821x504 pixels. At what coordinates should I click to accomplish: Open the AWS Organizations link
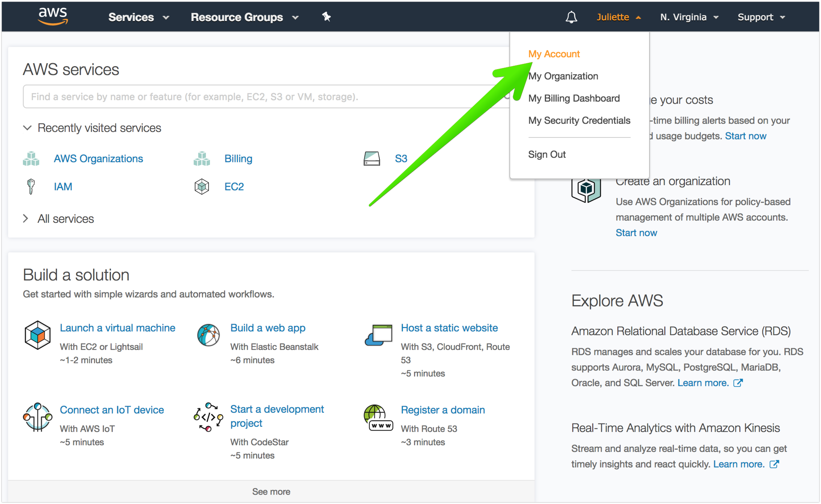point(98,159)
